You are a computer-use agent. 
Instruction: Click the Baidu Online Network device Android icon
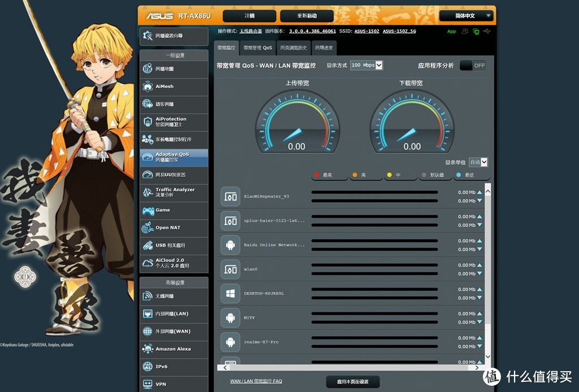click(231, 245)
